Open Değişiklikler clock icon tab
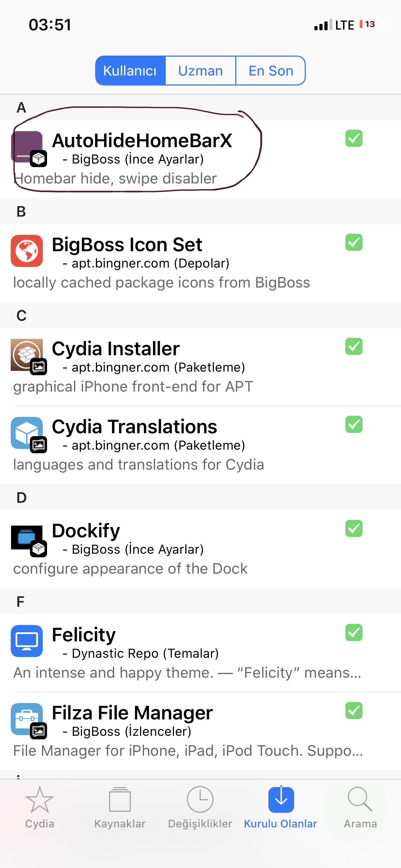401x868 pixels. point(200,800)
